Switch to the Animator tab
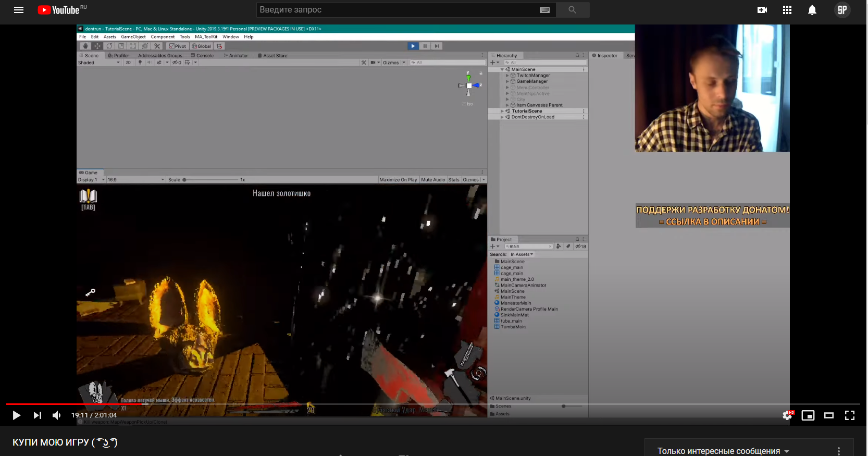Screen dimensions: 868x456 (x=236, y=55)
